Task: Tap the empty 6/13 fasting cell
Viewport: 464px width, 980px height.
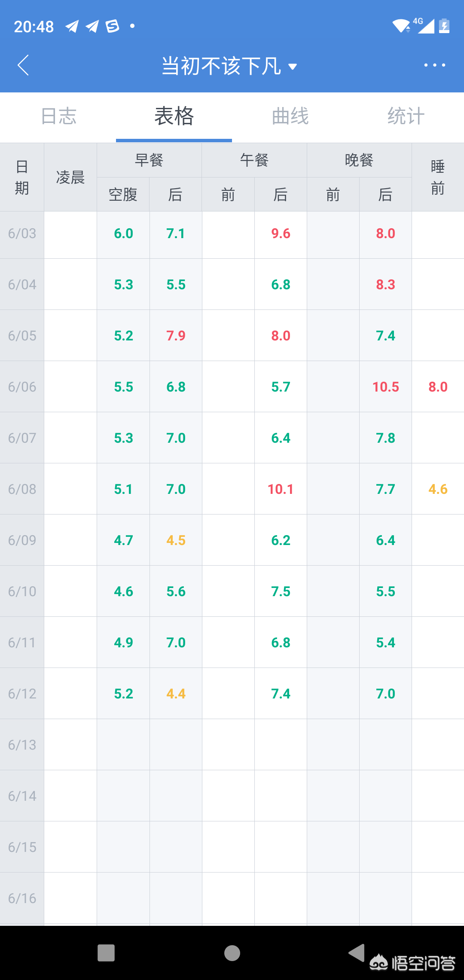Action: (x=123, y=745)
